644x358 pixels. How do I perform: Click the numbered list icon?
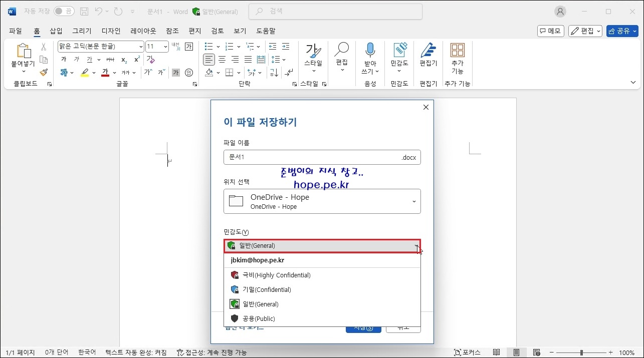[229, 47]
